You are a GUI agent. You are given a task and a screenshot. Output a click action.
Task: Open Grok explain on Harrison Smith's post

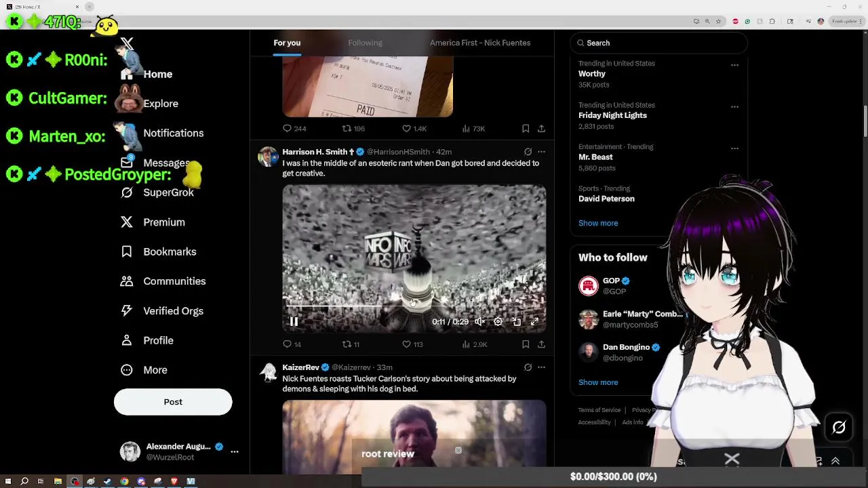(x=528, y=152)
